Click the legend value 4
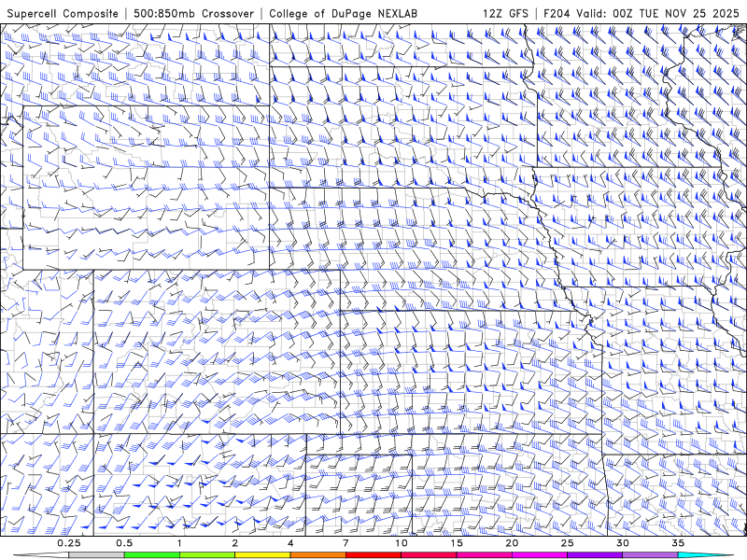This screenshot has width=747, height=560. pyautogui.click(x=290, y=543)
